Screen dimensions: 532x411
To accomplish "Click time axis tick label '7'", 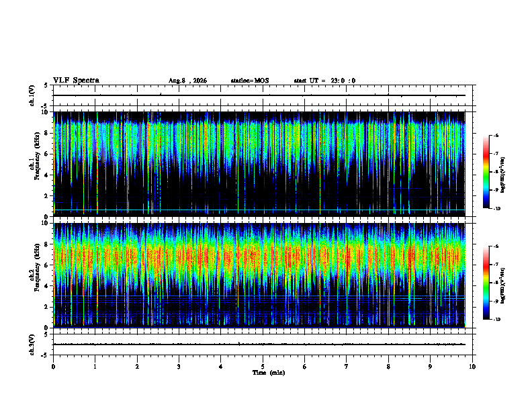I will pyautogui.click(x=346, y=367).
